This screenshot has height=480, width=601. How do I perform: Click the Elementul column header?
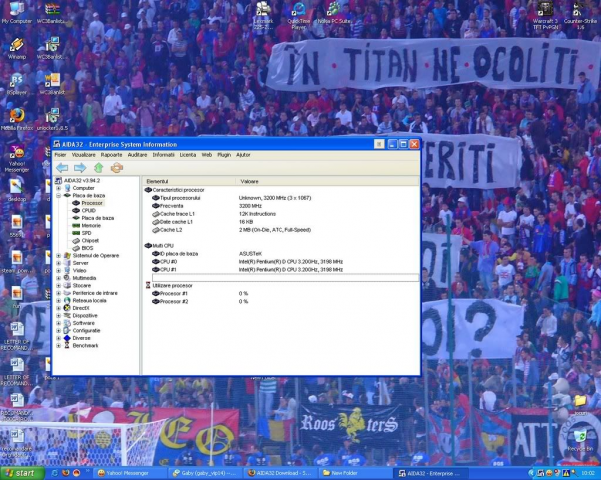[x=189, y=181]
